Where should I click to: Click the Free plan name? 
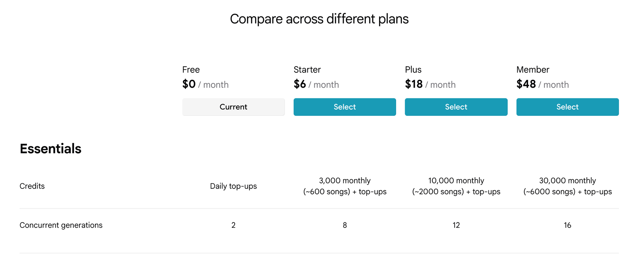[191, 69]
